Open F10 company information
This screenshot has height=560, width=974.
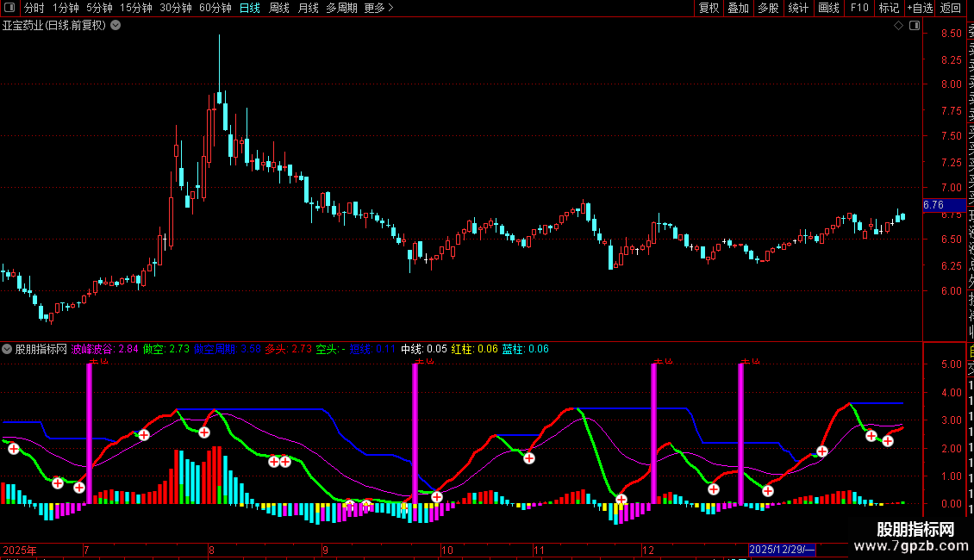pyautogui.click(x=859, y=8)
